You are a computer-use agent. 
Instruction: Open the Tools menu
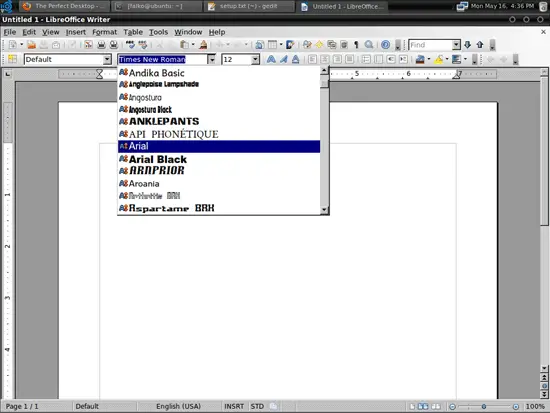159,32
